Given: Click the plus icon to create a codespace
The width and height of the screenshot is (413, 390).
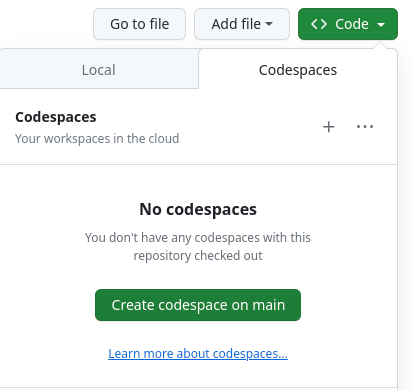Looking at the screenshot, I should tap(328, 127).
